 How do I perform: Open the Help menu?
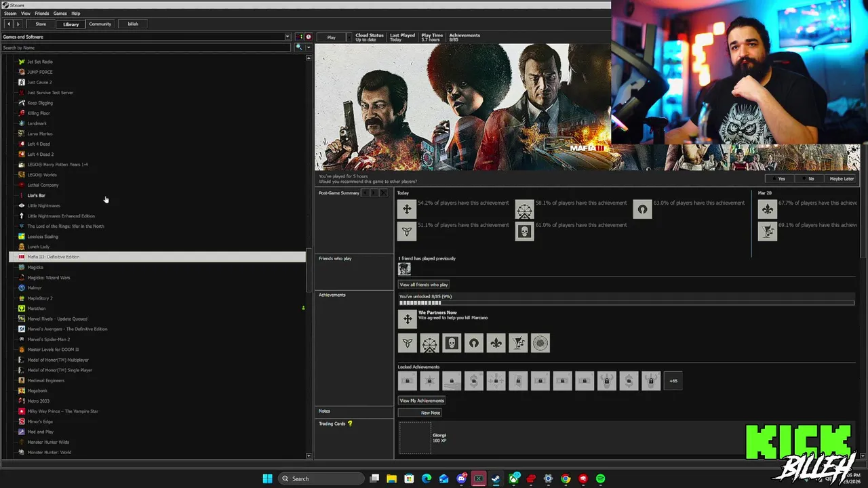76,14
